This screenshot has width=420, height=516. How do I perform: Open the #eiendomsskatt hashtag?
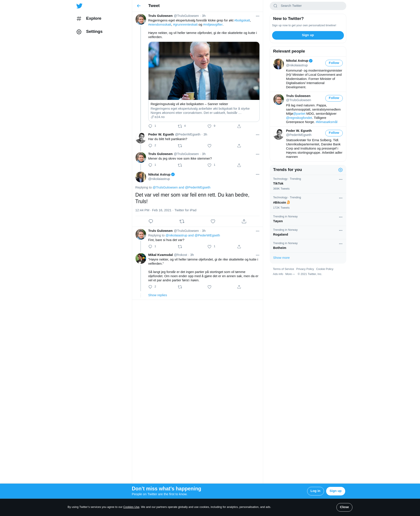[159, 25]
